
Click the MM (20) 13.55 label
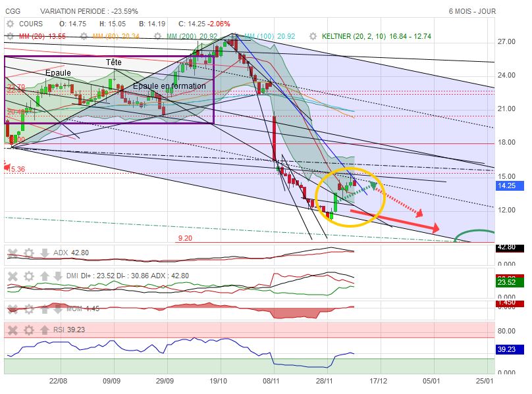pos(42,36)
